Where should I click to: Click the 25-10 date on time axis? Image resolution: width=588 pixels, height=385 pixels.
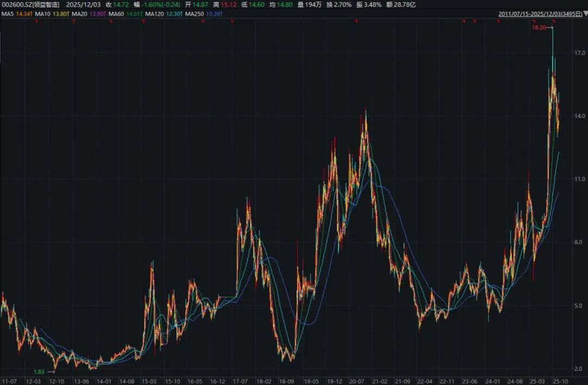[x=561, y=381]
